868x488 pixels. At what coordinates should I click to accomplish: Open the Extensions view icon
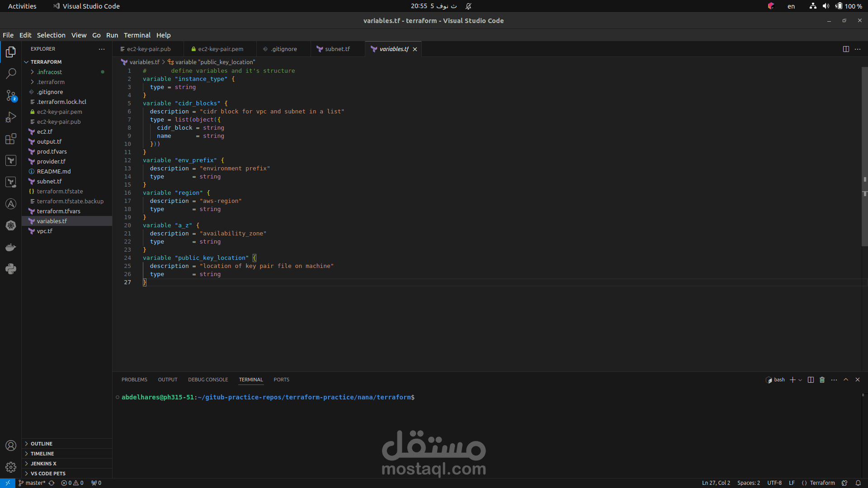11,139
